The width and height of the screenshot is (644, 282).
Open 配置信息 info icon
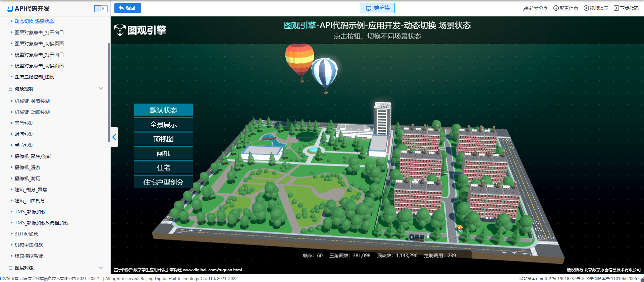click(556, 8)
